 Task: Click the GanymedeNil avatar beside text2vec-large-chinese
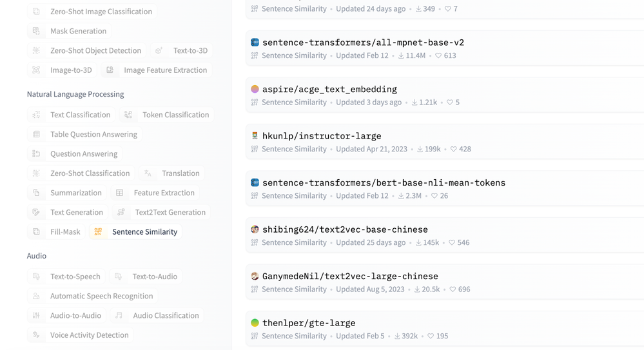click(x=255, y=276)
